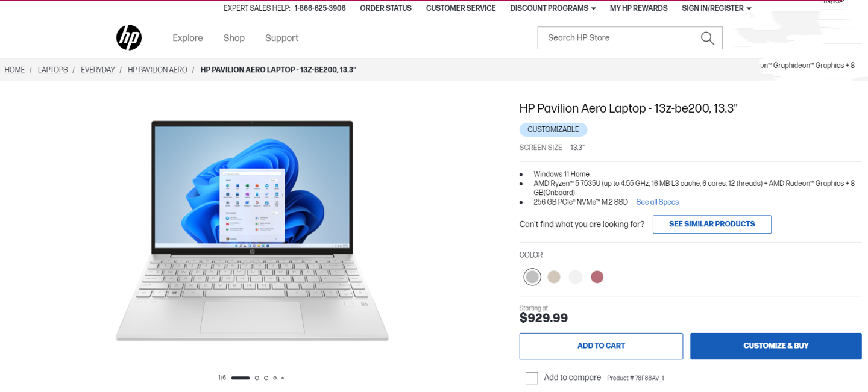Choose the pale gold color swatch

[x=554, y=277]
